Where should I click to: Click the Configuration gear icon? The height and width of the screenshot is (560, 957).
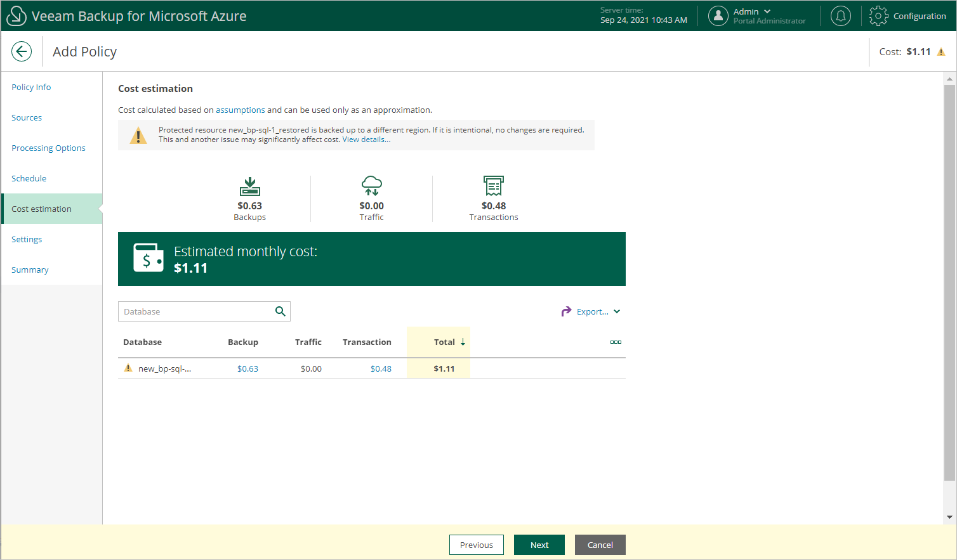[878, 16]
